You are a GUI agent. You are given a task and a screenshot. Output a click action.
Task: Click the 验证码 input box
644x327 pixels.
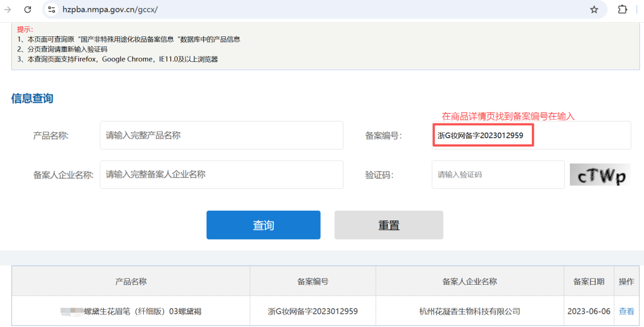pos(497,175)
